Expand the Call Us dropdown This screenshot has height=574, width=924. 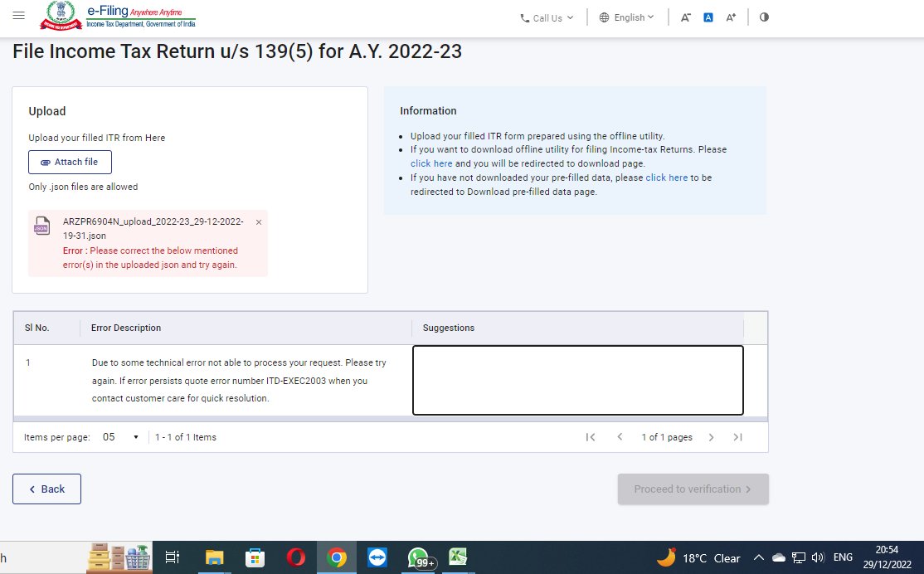(547, 17)
